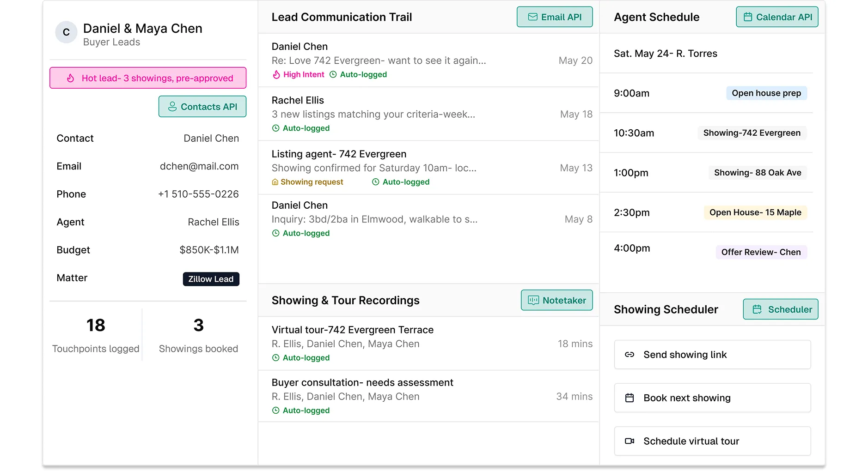Viewport: 868px width, 471px height.
Task: Click the May 20 date label
Action: pos(575,60)
